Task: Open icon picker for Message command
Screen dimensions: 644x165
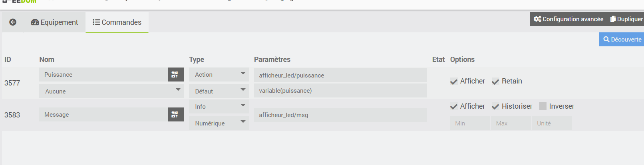Action: [175, 115]
